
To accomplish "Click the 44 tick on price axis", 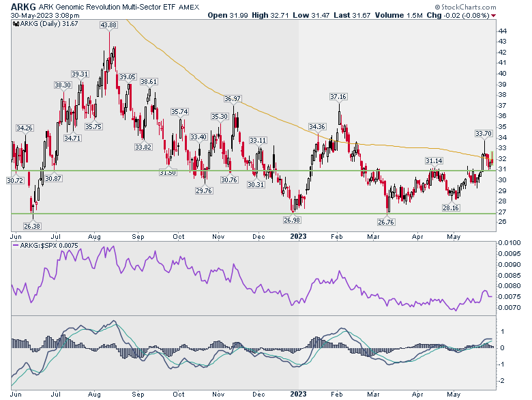I will [502, 31].
